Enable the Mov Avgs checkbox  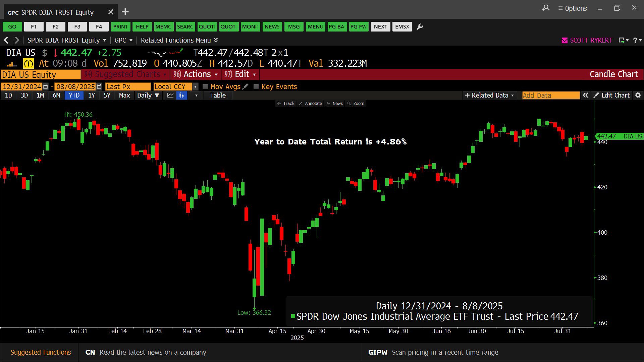[205, 86]
